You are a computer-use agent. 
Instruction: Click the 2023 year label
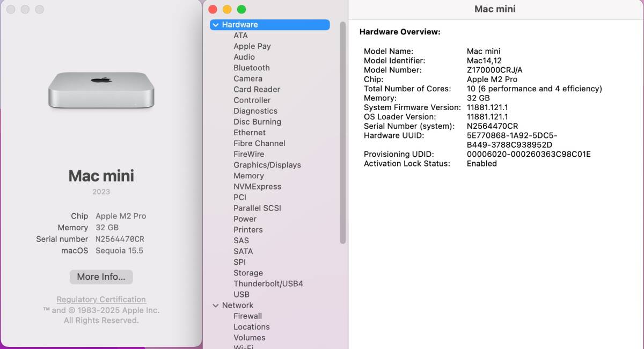pos(101,192)
